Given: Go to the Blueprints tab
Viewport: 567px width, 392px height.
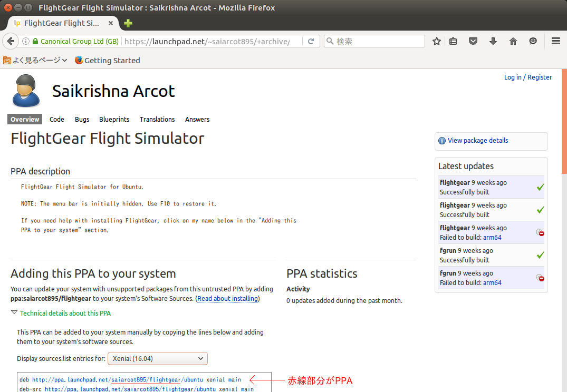Looking at the screenshot, I should pos(114,119).
